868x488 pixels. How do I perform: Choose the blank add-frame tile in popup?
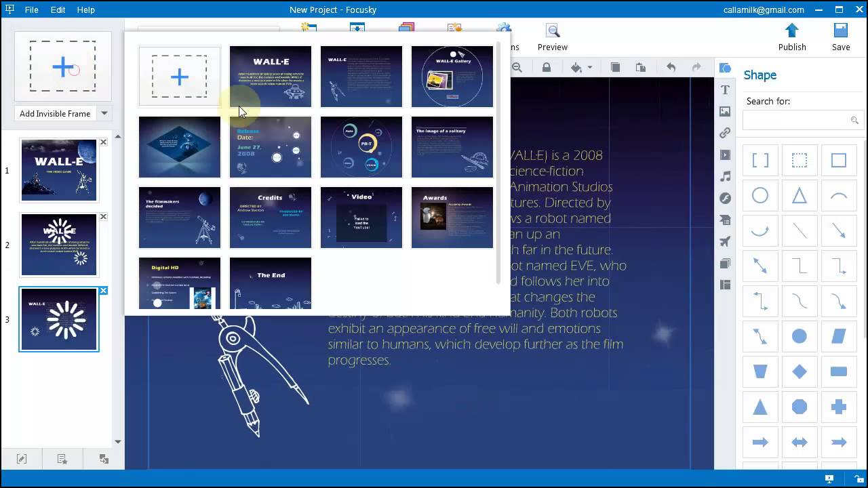click(x=180, y=77)
